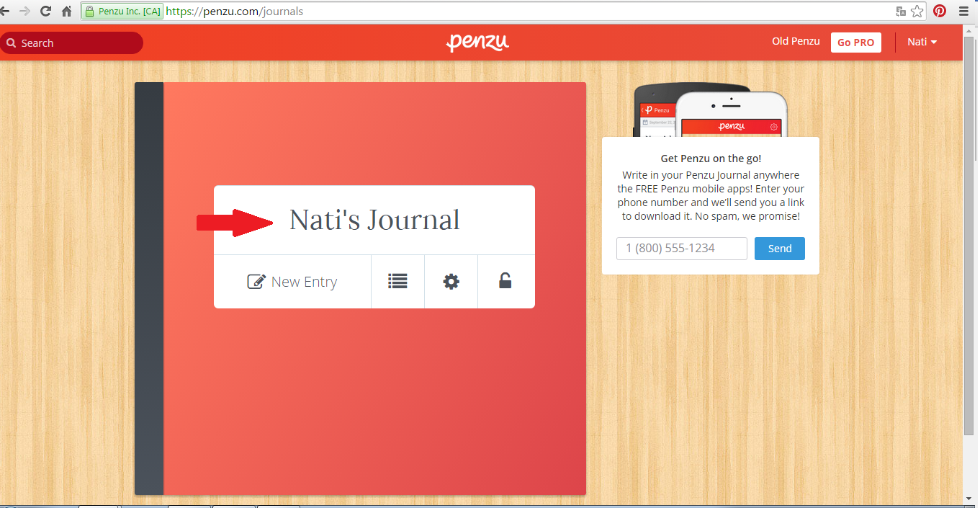This screenshot has width=980, height=508.
Task: Click the Search field in header
Action: 71,43
